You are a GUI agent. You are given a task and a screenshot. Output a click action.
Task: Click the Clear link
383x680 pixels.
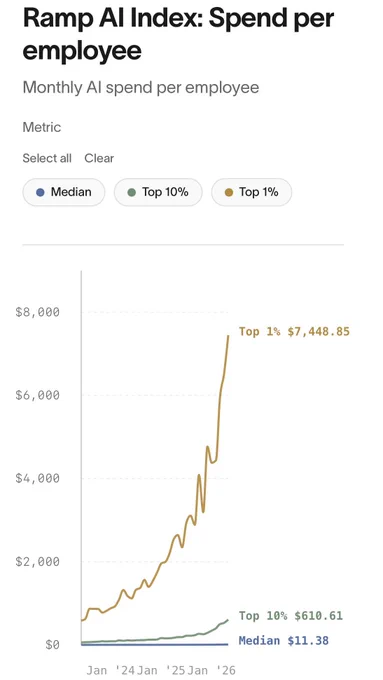(99, 158)
